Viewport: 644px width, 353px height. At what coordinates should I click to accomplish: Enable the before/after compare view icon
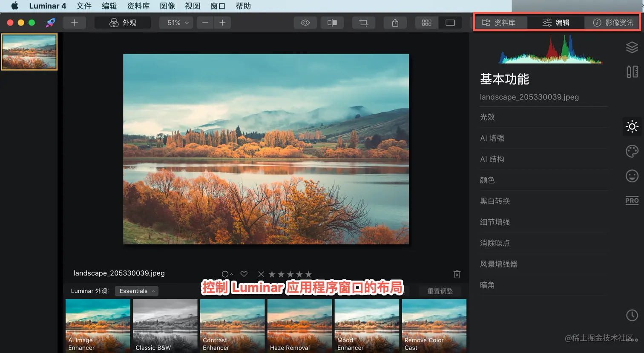(332, 23)
